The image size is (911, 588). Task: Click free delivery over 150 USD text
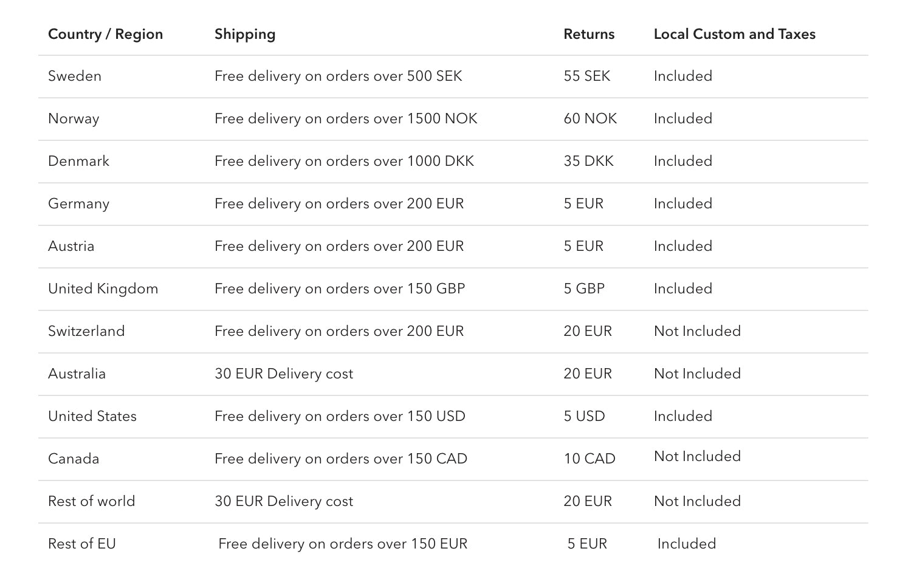click(x=340, y=416)
